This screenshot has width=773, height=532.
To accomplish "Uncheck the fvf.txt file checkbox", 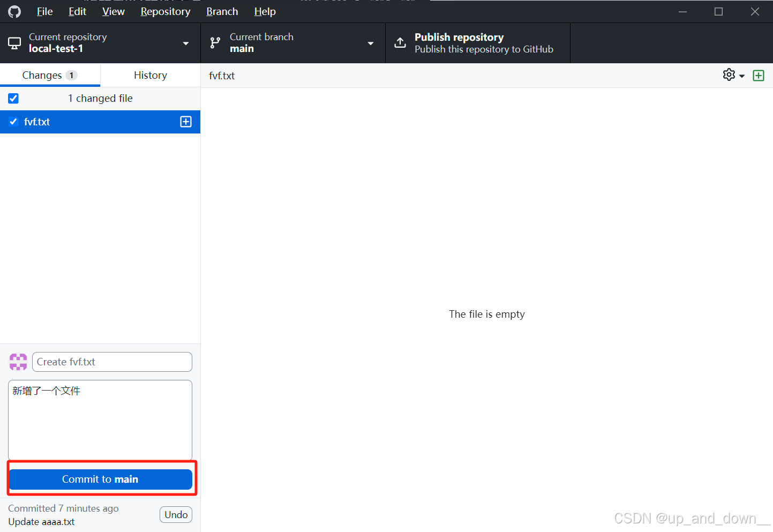I will tap(13, 122).
